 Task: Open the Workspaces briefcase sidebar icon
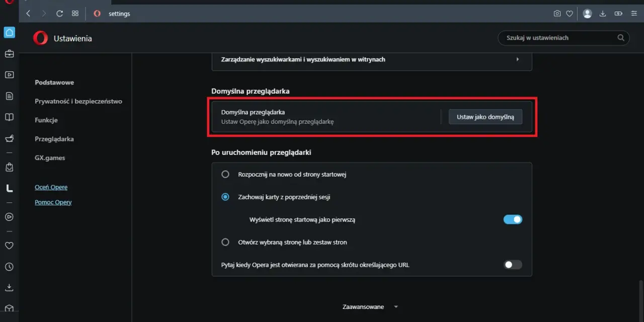[9, 53]
